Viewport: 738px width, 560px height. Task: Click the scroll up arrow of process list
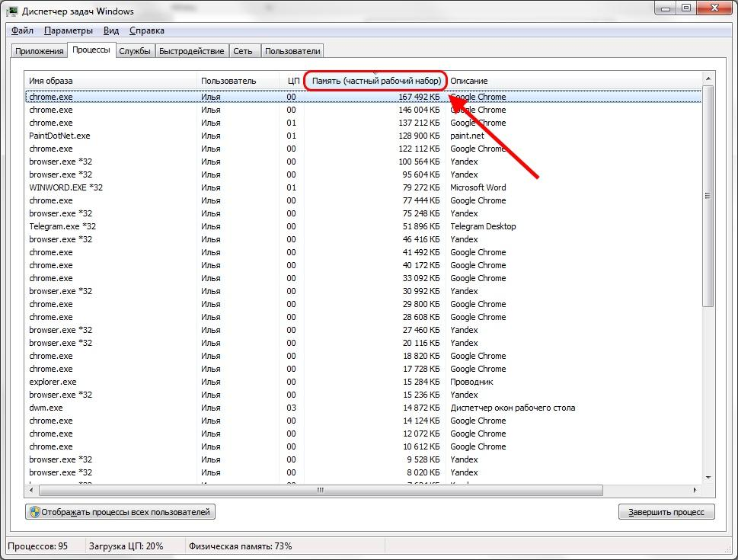coord(708,78)
